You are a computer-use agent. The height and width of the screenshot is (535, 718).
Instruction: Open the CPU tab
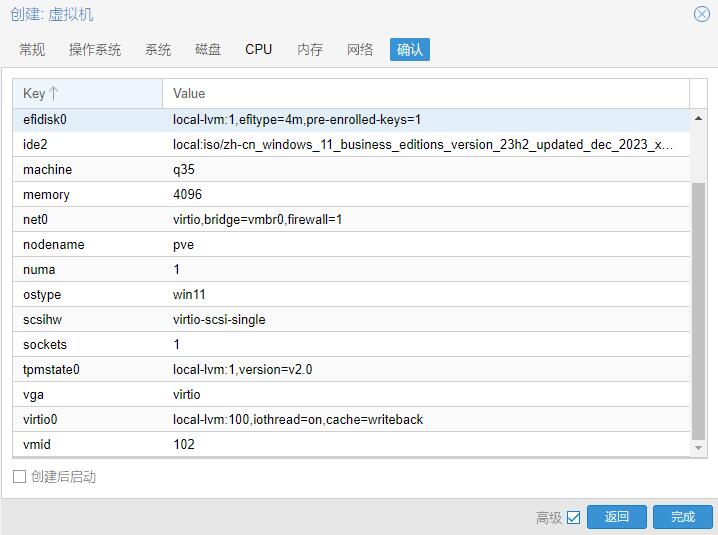[x=258, y=49]
